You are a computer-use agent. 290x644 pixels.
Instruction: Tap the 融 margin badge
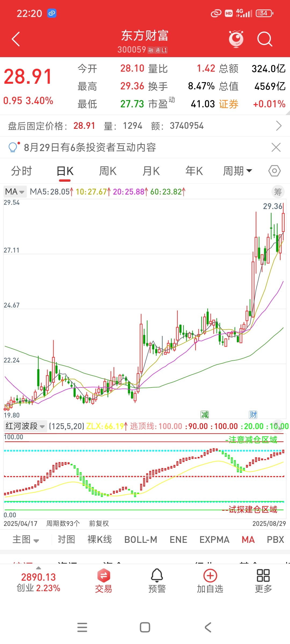click(150, 50)
